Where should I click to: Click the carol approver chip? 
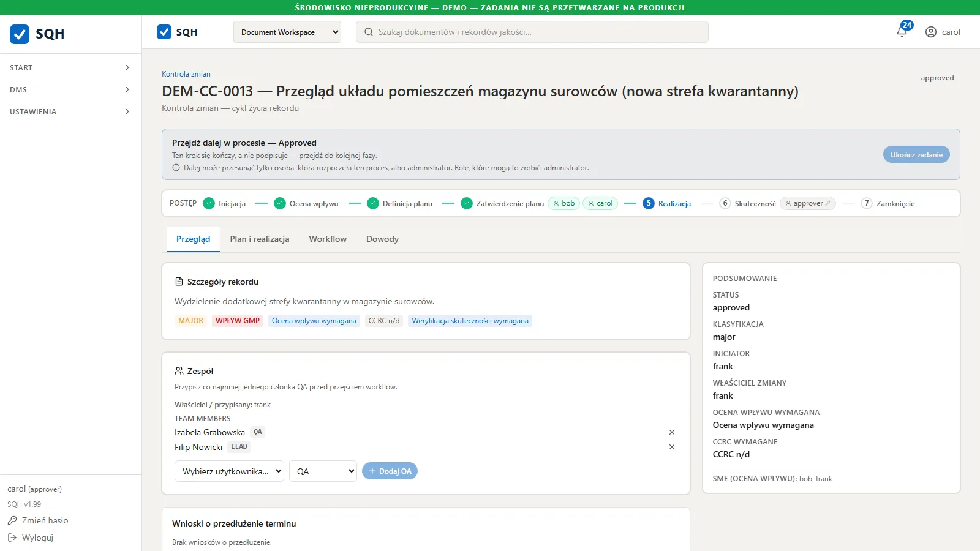point(600,203)
